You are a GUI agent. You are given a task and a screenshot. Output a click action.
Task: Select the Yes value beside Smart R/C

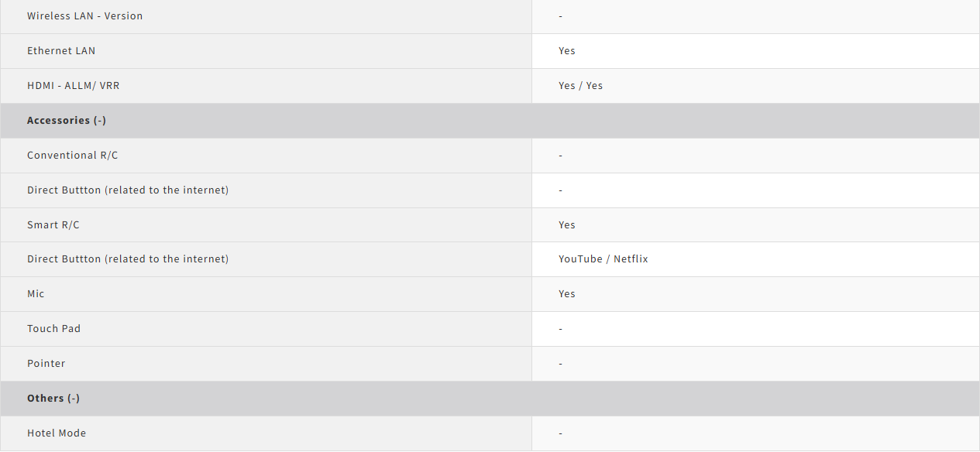pyautogui.click(x=567, y=225)
